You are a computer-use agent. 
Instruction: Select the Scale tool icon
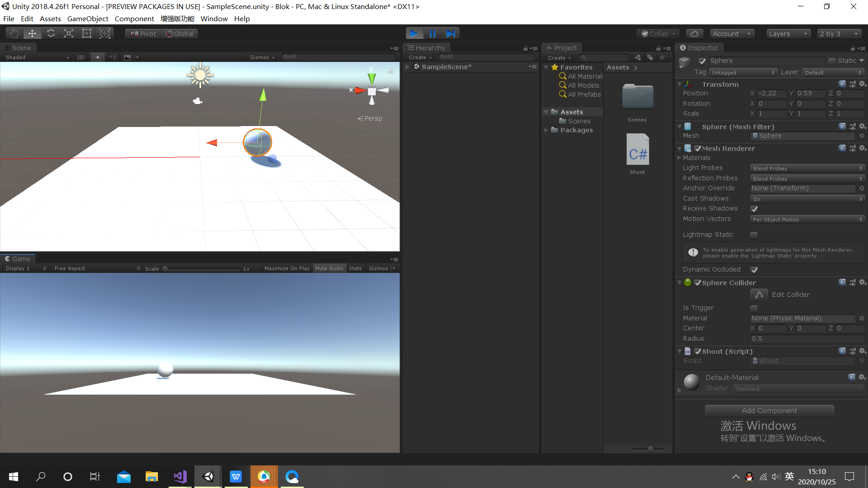point(69,33)
